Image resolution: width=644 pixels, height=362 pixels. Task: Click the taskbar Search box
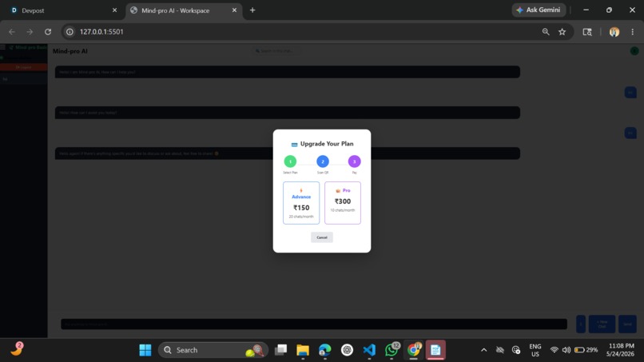[213, 350]
